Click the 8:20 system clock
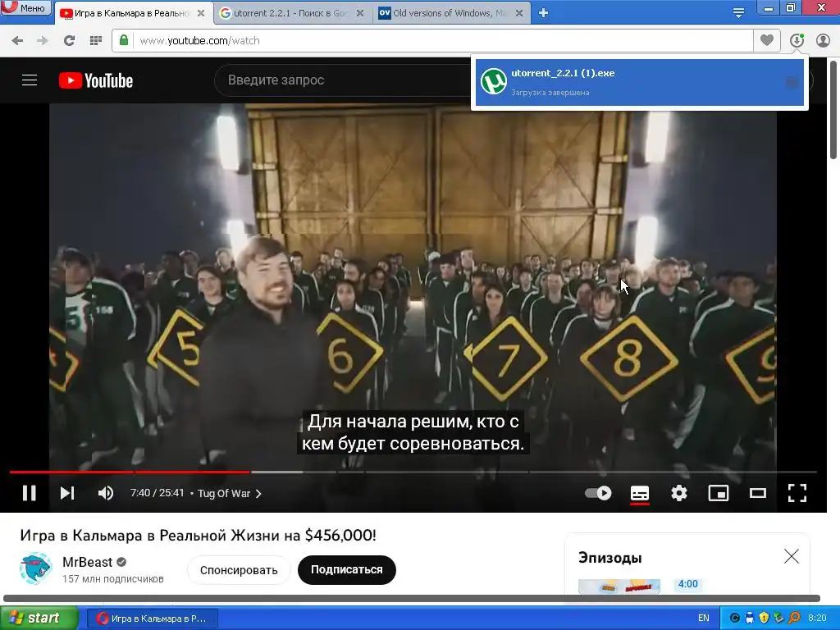Screen dimensions: 840x630 (x=817, y=619)
